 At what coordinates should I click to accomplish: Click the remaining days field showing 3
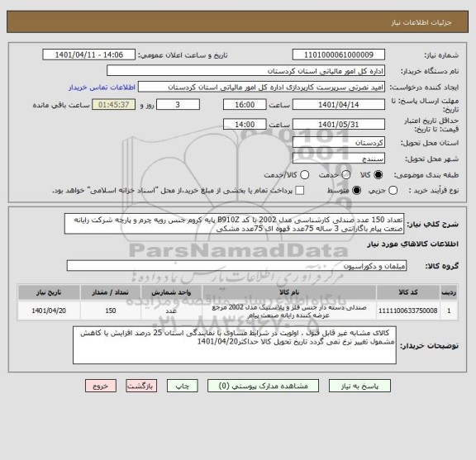178,105
